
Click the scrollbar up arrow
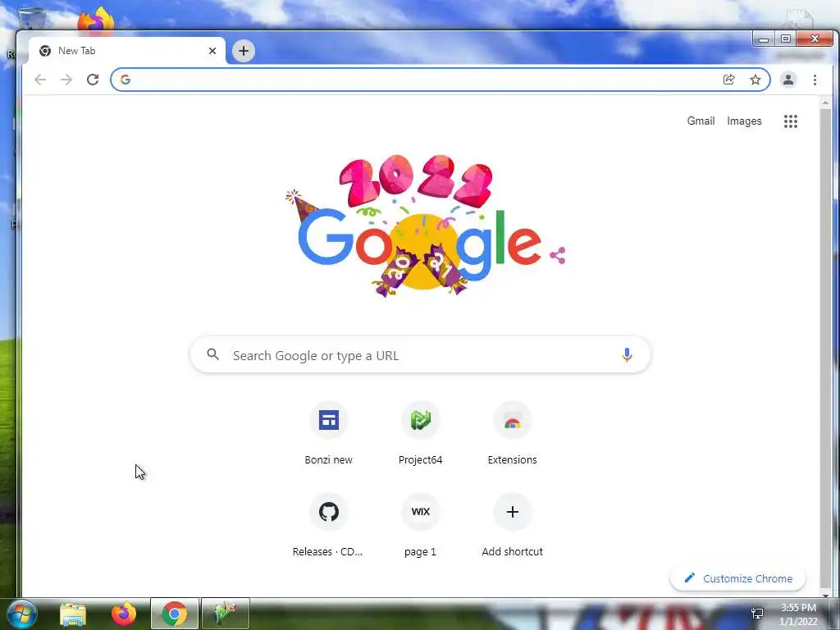825,103
